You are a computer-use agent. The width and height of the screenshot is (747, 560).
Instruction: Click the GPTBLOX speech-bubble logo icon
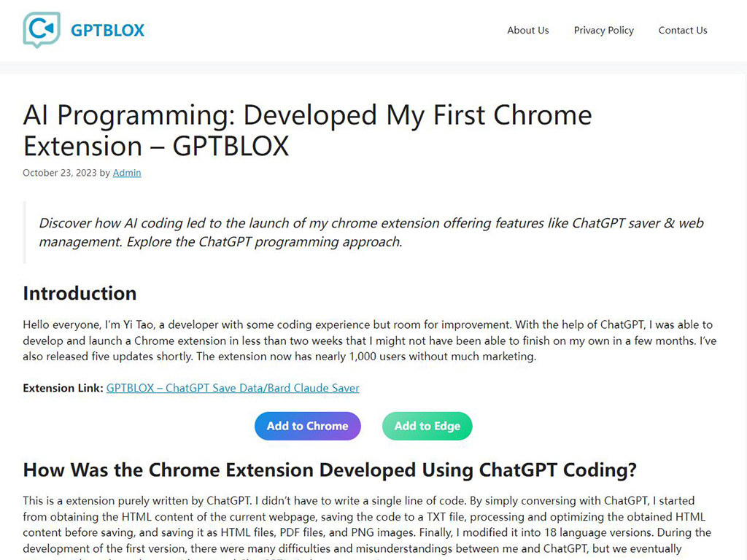point(42,30)
